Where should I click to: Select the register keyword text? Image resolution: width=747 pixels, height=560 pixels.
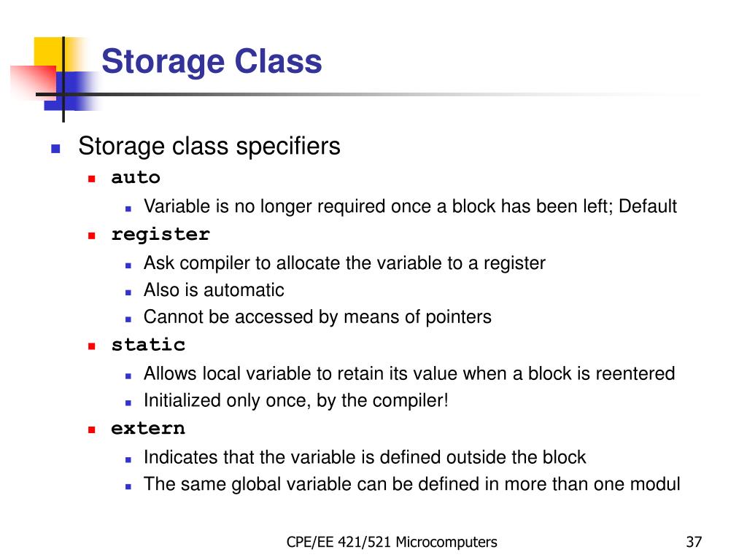coord(160,235)
